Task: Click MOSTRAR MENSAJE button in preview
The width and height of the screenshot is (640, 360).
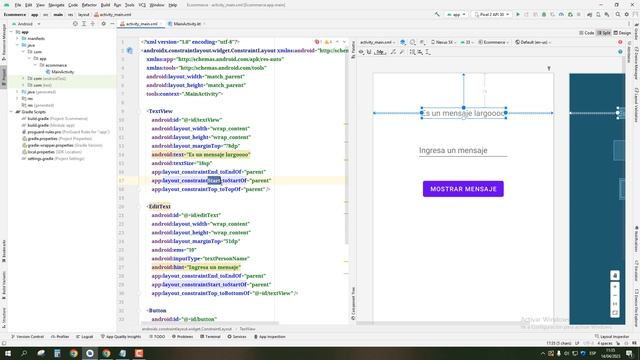Action: coord(463,189)
